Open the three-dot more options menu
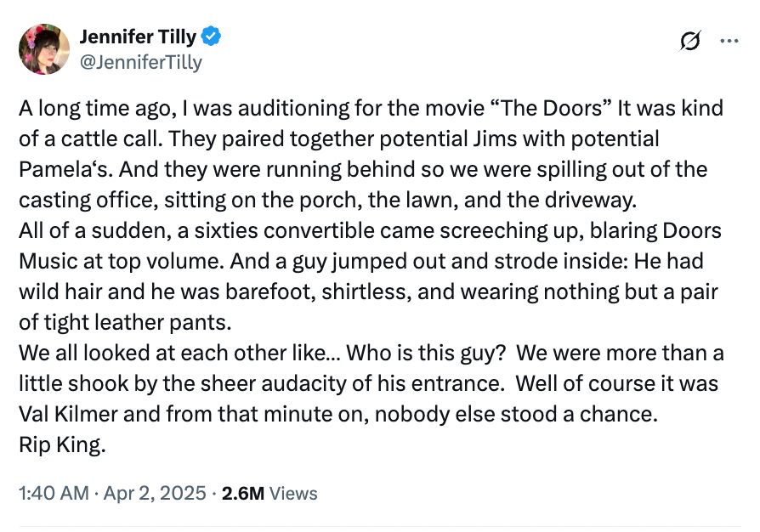Image resolution: width=760 pixels, height=532 pixels. coord(729,40)
